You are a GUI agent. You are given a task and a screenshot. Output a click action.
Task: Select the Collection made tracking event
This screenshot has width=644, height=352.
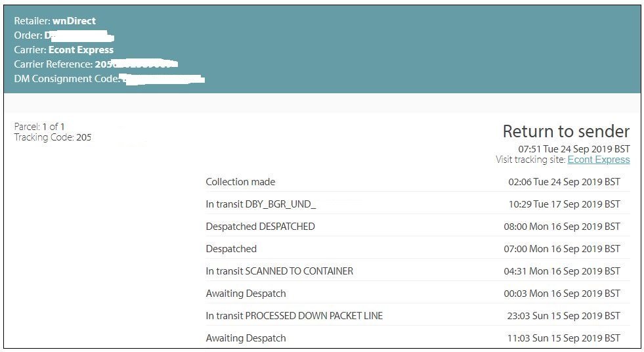(240, 182)
